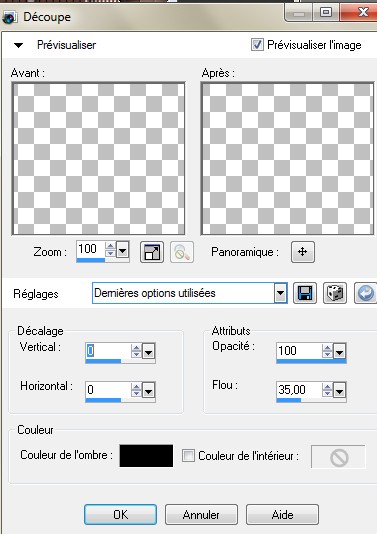Click the save preset floppy disk icon

coord(305,293)
